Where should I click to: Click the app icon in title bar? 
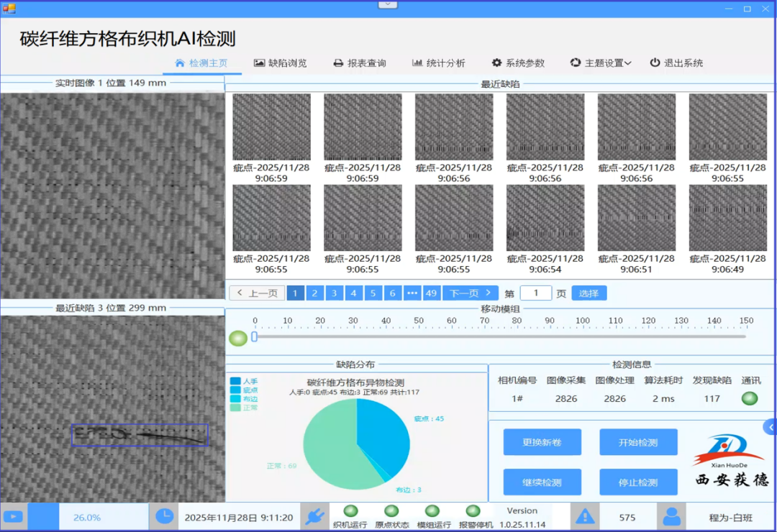9,9
